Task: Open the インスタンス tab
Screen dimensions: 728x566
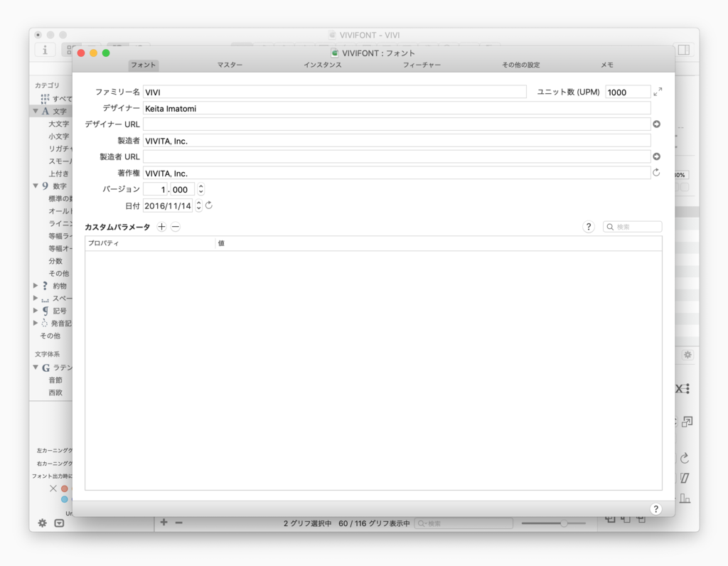Action: [x=323, y=65]
